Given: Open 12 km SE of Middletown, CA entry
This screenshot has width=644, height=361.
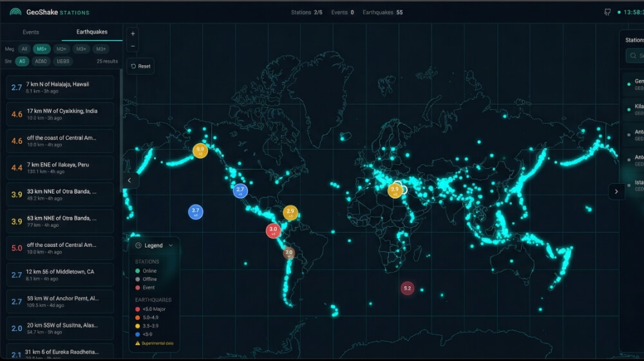Looking at the screenshot, I should coord(60,275).
